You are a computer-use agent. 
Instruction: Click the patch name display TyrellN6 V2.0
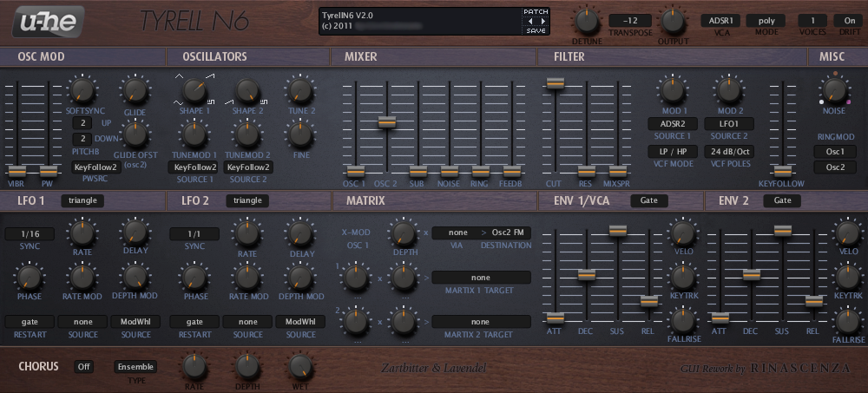pyautogui.click(x=421, y=21)
